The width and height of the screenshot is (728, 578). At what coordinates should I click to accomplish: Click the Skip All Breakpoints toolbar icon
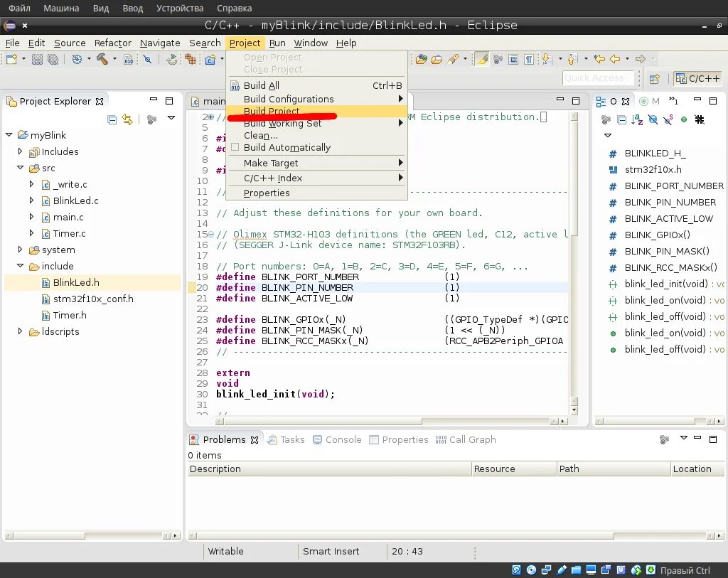coord(147,59)
